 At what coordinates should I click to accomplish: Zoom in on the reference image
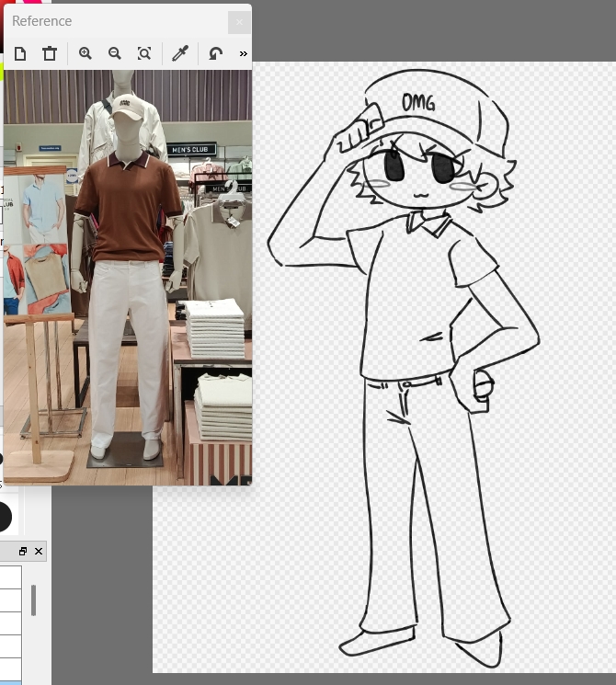click(86, 54)
